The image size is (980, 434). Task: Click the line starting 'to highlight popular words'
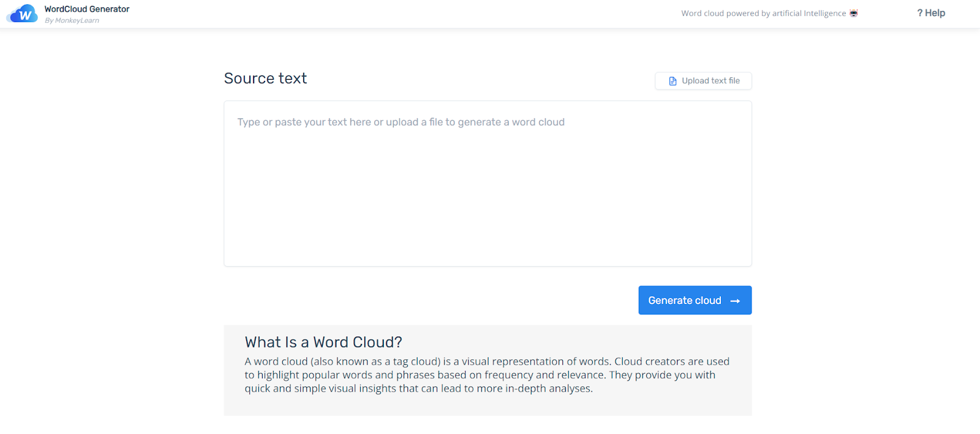coord(480,375)
